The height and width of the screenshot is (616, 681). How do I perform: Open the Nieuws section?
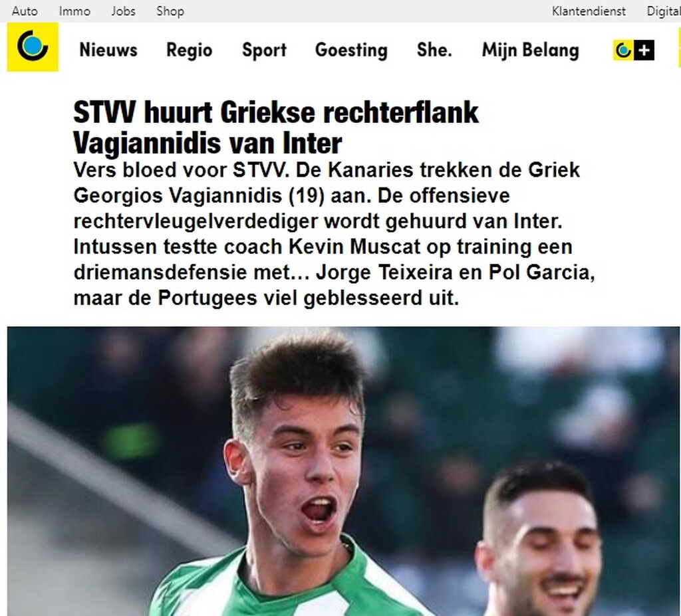(x=108, y=50)
